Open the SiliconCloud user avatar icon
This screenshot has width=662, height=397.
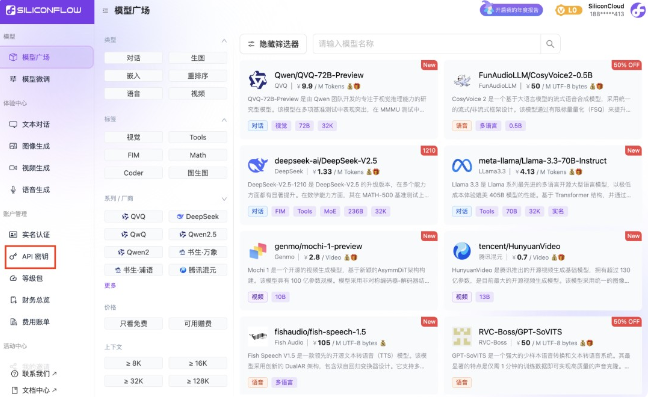tap(638, 10)
